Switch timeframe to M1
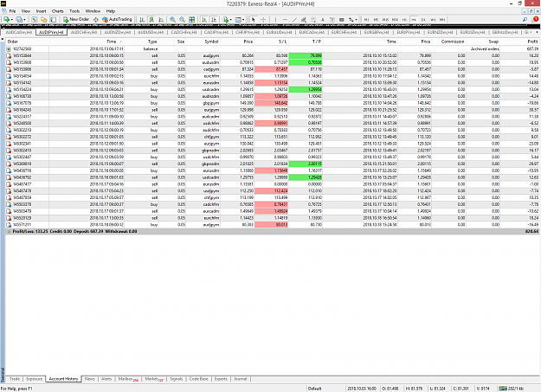 (x=366, y=20)
